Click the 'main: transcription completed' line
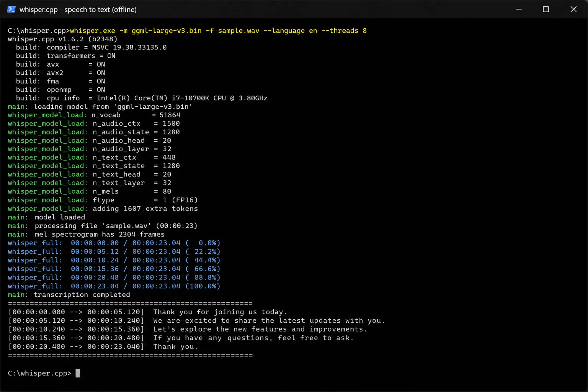Image resolution: width=588 pixels, height=392 pixels. click(x=69, y=295)
